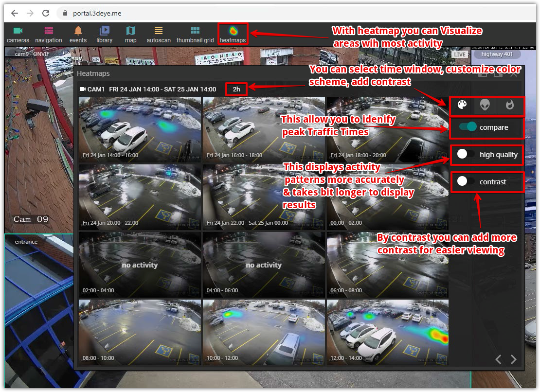Screen dimensions: 540x392
Task: Open the video library
Action: (x=104, y=34)
